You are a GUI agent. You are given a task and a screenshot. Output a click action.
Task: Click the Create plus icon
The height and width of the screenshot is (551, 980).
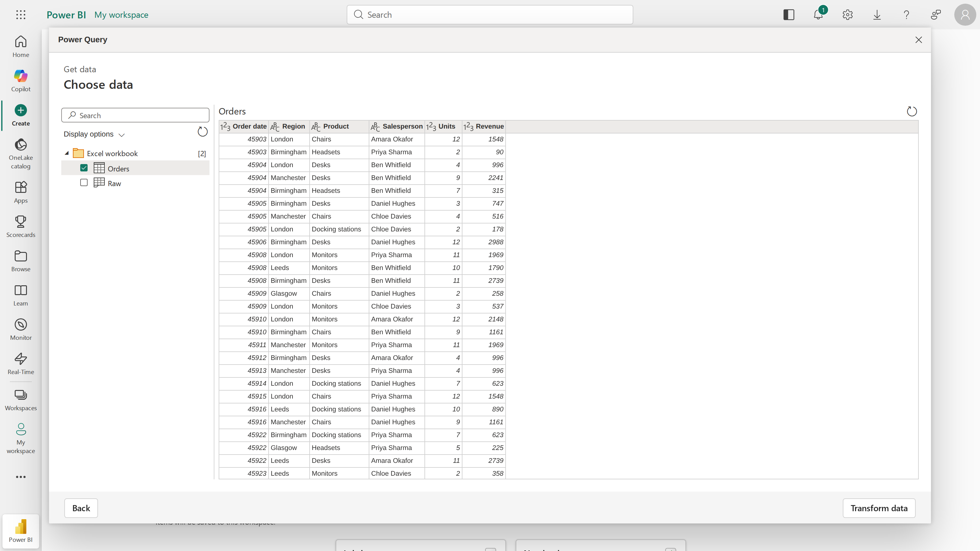(21, 110)
